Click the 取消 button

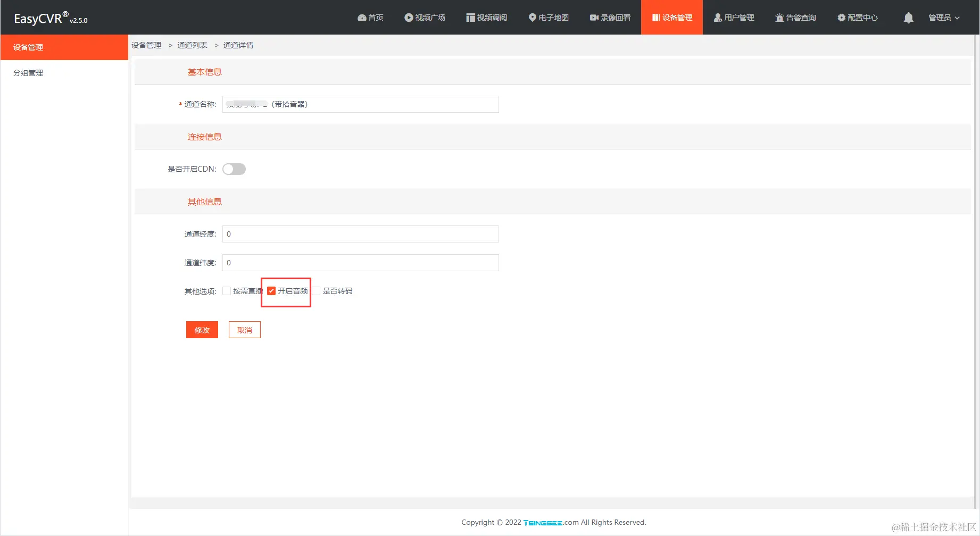tap(245, 330)
